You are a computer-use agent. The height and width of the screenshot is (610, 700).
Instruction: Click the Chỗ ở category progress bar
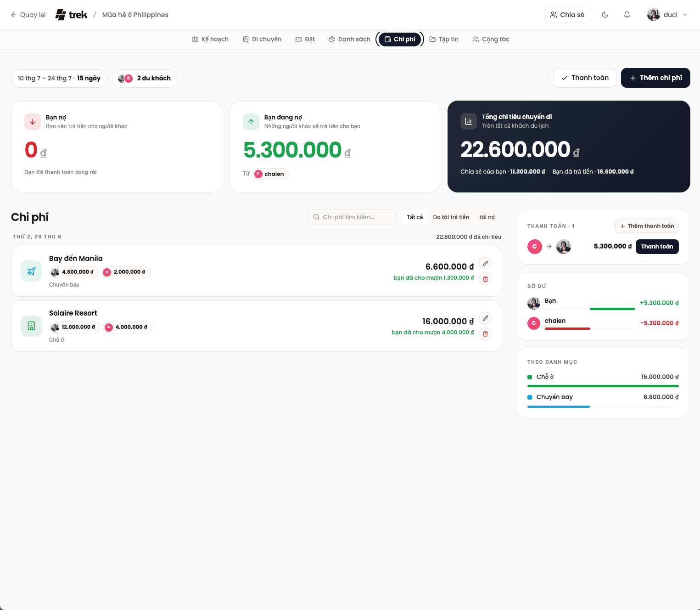pos(603,386)
